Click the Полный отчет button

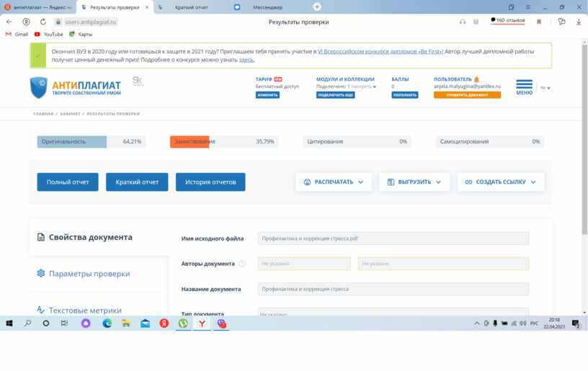tap(68, 182)
